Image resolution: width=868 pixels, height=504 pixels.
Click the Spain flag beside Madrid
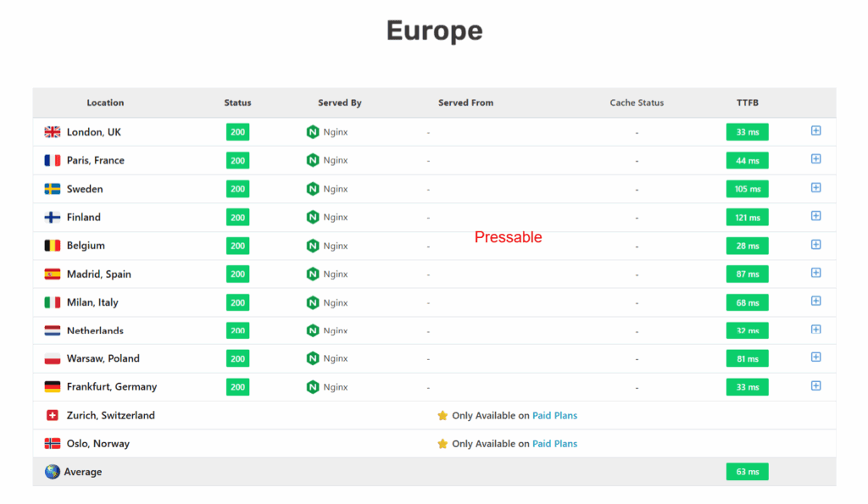click(52, 274)
